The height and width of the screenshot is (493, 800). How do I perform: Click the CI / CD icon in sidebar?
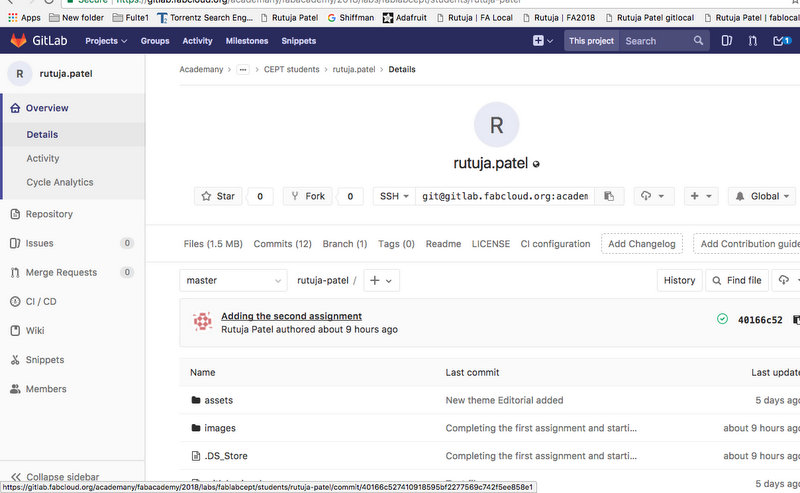(15, 302)
